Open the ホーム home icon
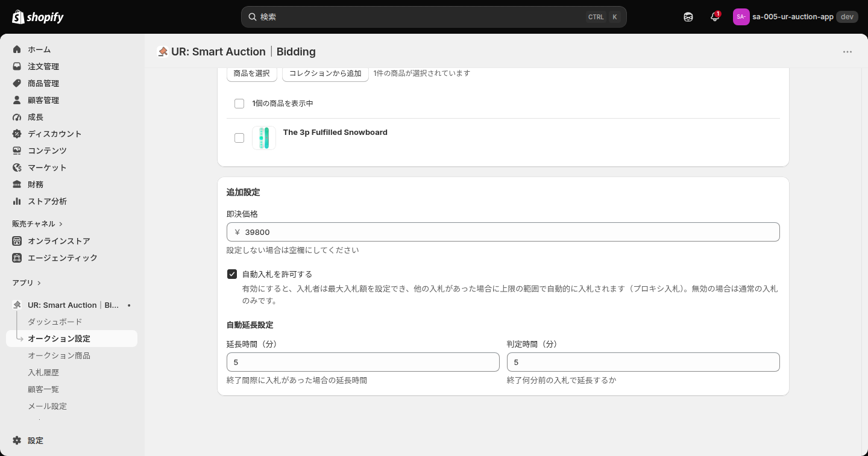This screenshot has width=868, height=456. pyautogui.click(x=17, y=49)
